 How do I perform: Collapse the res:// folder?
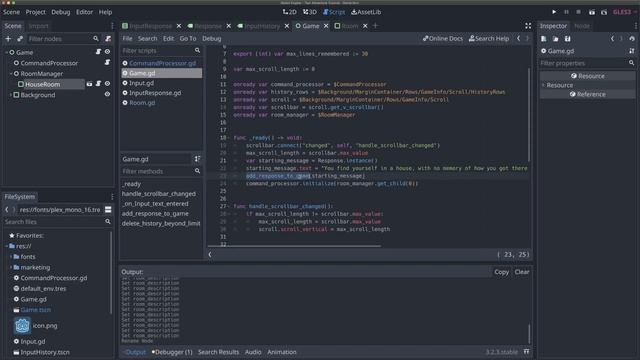[x=6, y=246]
